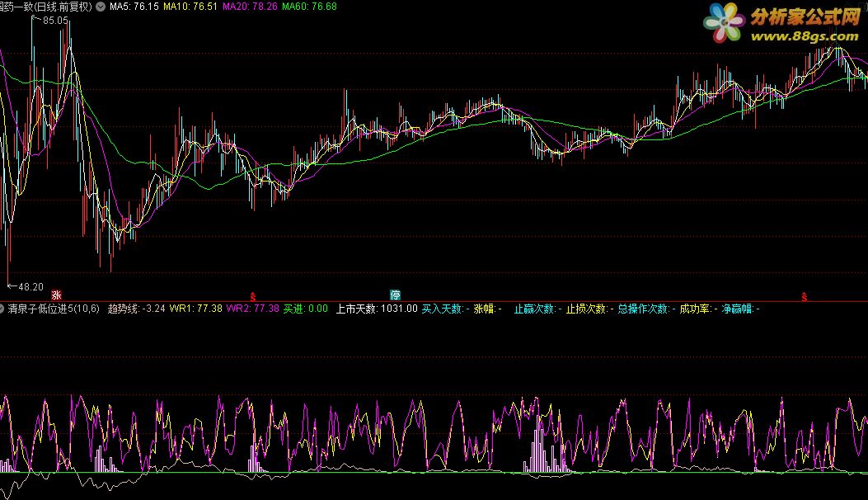Select the 买进: 0.00 indicator value

click(306, 309)
